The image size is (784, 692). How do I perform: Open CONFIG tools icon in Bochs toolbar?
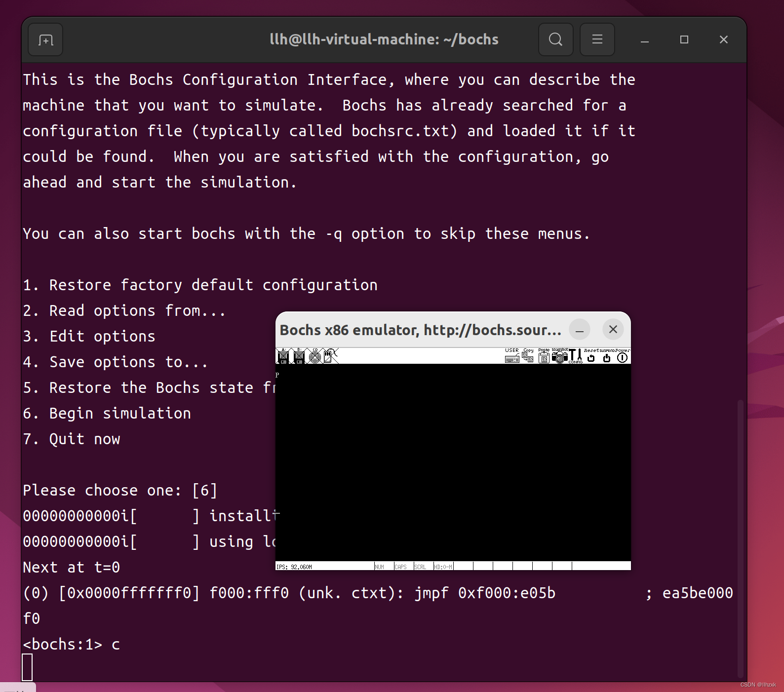(x=575, y=355)
